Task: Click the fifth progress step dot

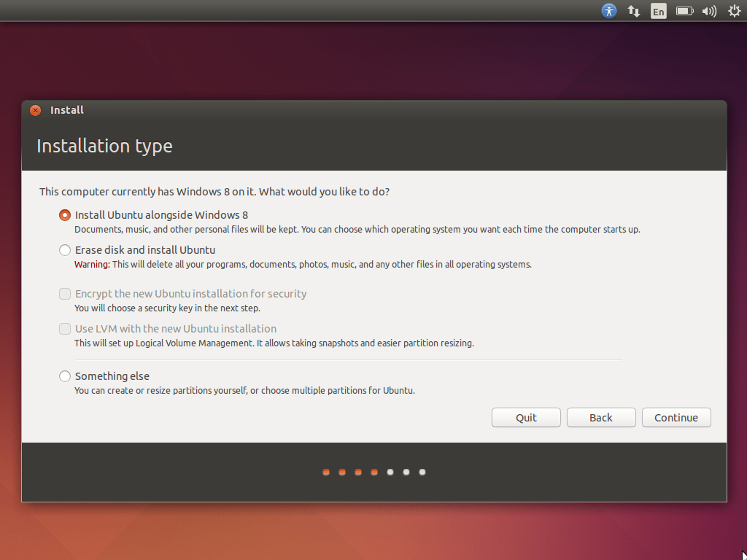Action: point(390,472)
